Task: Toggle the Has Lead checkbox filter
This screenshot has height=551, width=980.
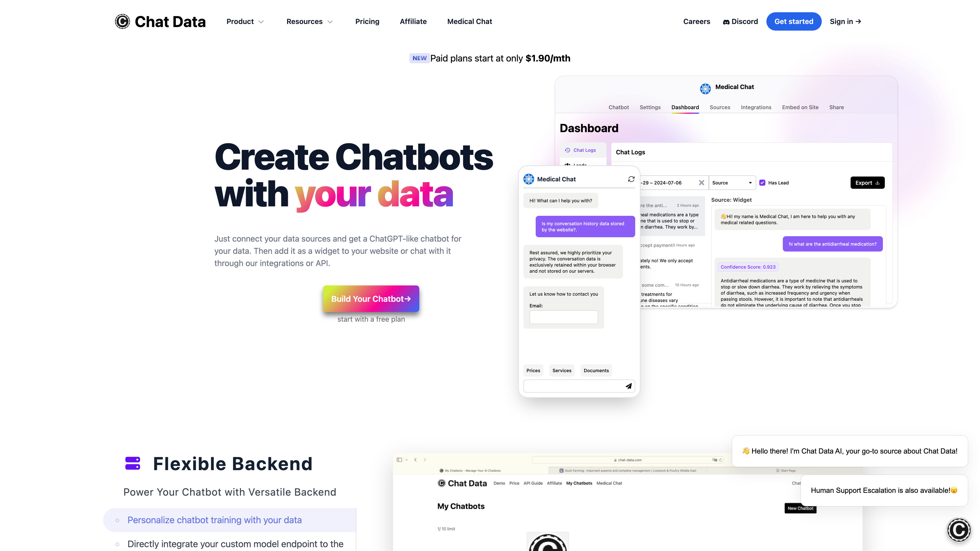Action: coord(763,182)
